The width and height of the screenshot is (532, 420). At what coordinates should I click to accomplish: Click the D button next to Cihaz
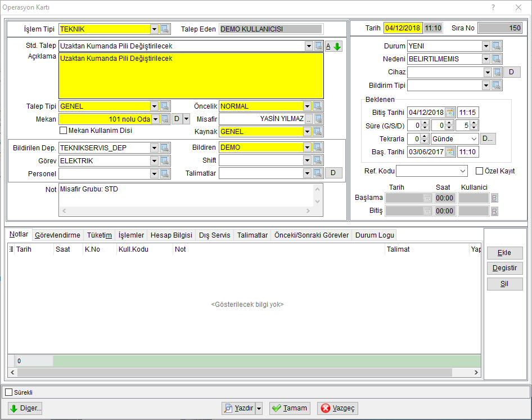pyautogui.click(x=512, y=72)
